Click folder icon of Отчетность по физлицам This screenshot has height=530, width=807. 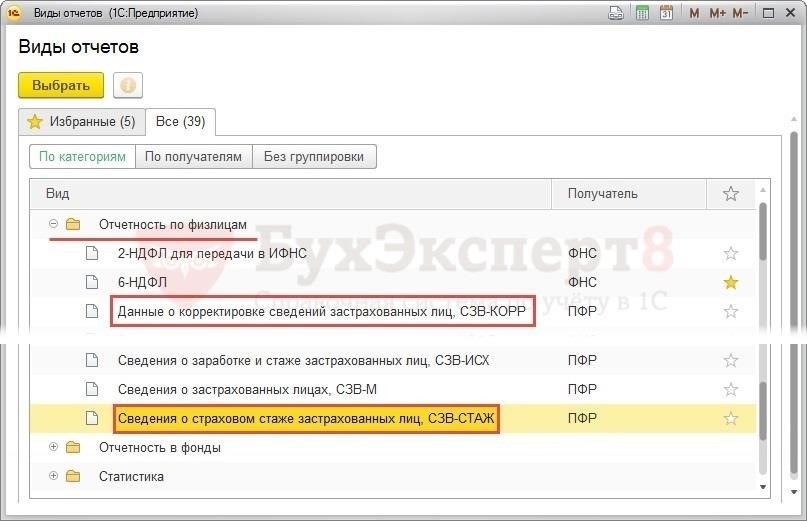[x=73, y=224]
